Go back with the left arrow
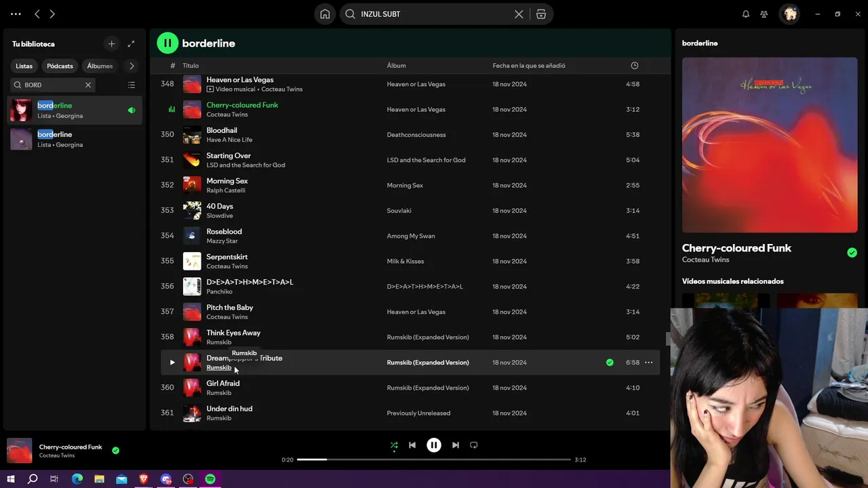Viewport: 868px width, 488px height. [37, 14]
